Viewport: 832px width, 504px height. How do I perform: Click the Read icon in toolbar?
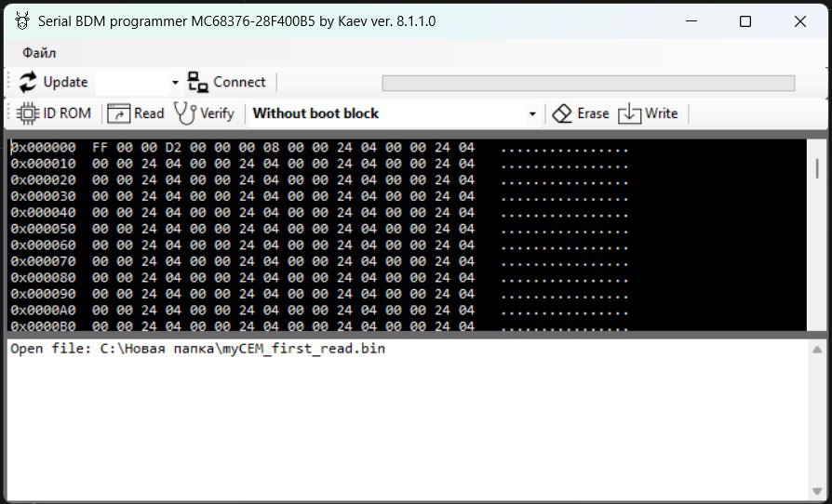[x=118, y=113]
